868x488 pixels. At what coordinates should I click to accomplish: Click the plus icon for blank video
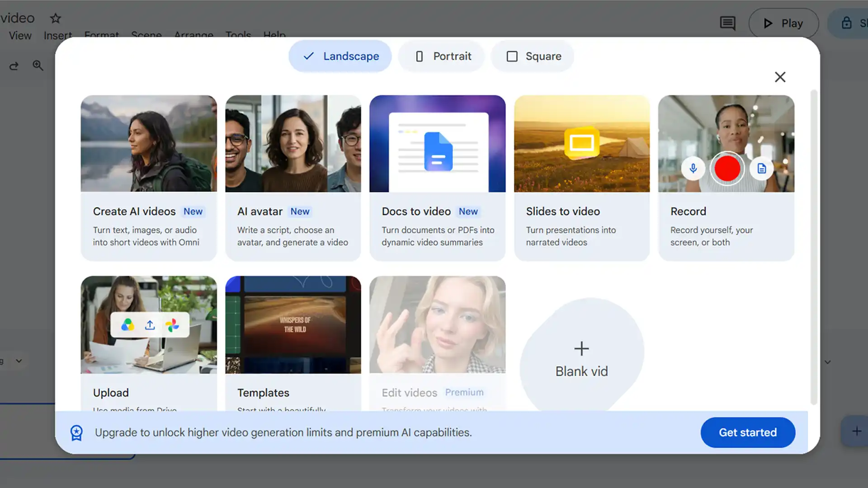tap(581, 349)
